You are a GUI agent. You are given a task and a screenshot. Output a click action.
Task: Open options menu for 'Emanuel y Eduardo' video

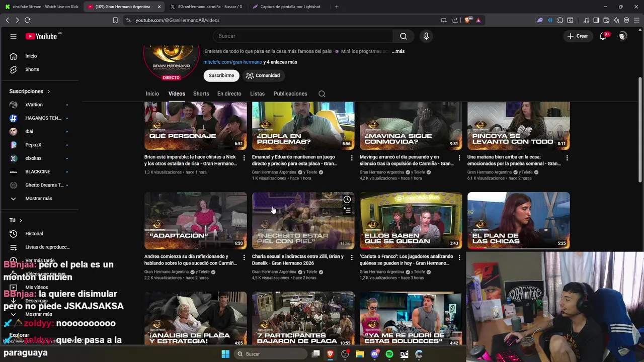point(352,158)
